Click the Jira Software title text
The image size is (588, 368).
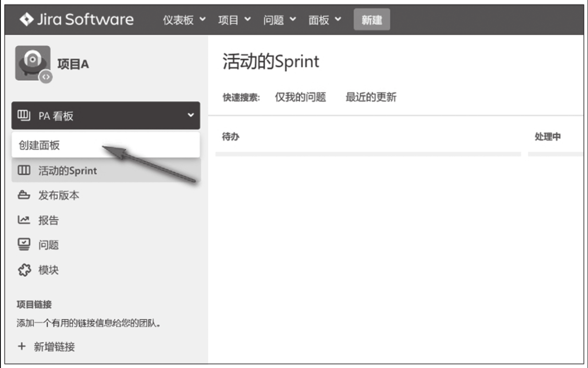[85, 20]
